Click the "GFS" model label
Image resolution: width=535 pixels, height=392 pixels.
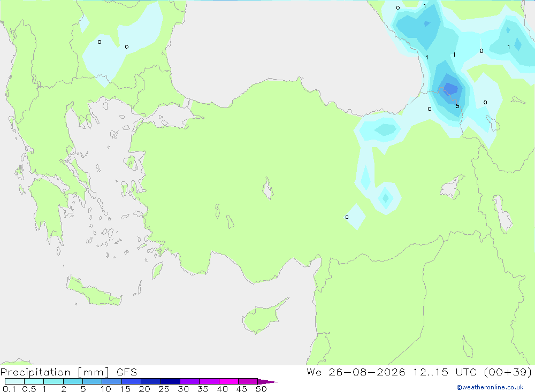(x=127, y=372)
